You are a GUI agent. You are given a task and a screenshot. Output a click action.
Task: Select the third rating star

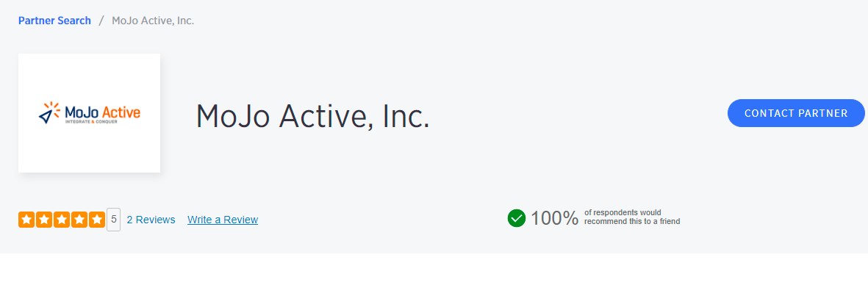61,220
